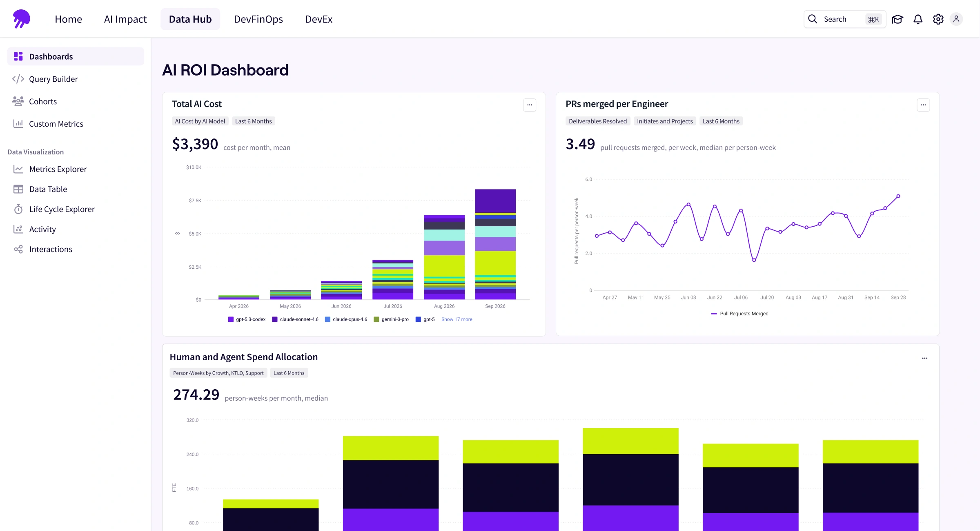Open the DevFinOps tab
This screenshot has height=531, width=980.
[x=258, y=19]
